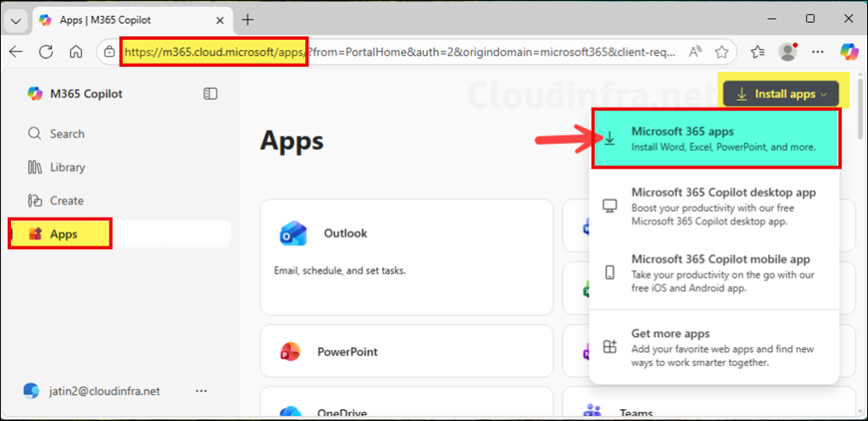868x421 pixels.
Task: Select the Apps | M365 Copilot browser tab
Action: [x=131, y=20]
